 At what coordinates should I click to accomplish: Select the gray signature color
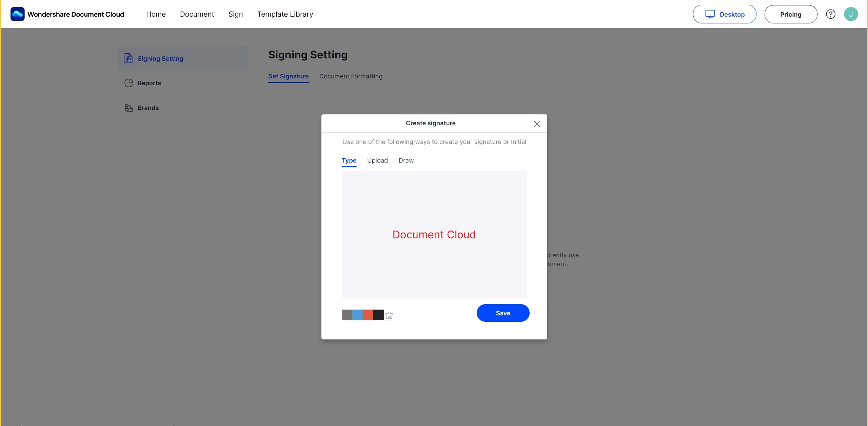[x=347, y=315]
